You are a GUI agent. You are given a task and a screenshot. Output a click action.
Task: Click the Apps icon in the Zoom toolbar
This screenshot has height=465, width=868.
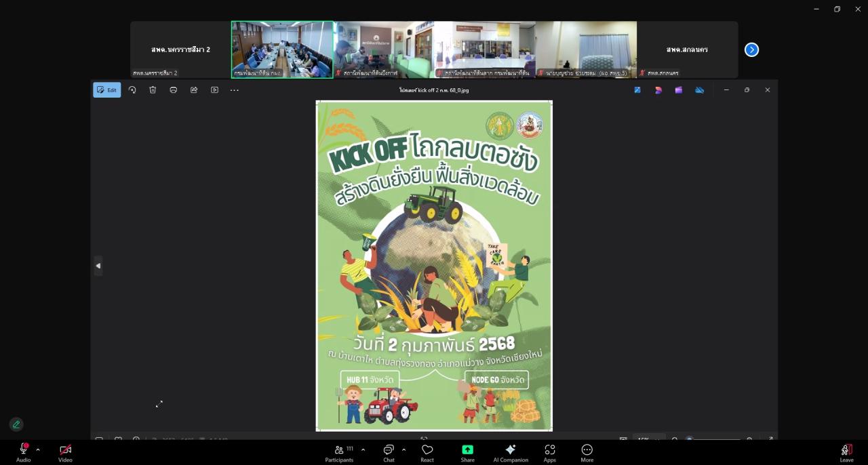pyautogui.click(x=549, y=452)
